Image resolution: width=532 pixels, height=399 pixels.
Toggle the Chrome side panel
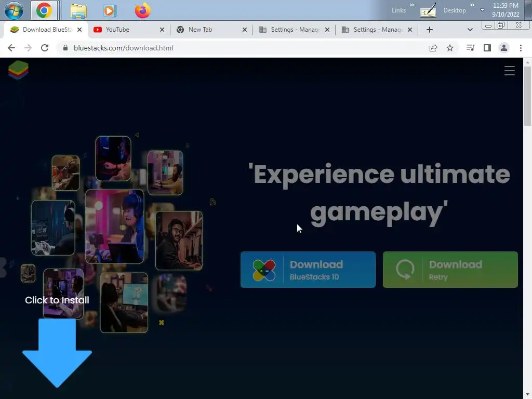(x=487, y=48)
